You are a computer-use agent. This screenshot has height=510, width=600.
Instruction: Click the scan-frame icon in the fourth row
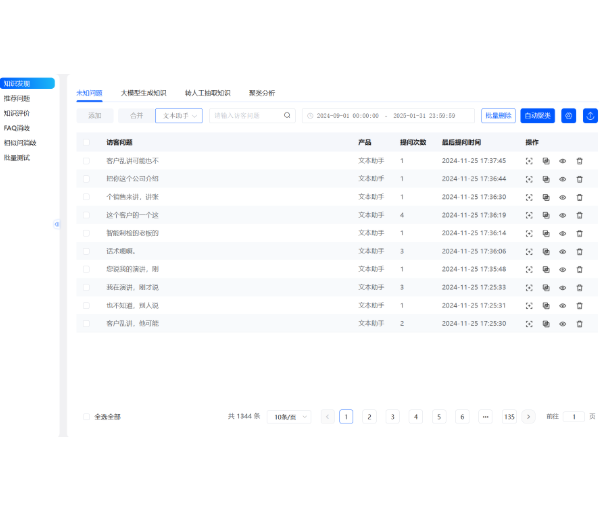529,215
